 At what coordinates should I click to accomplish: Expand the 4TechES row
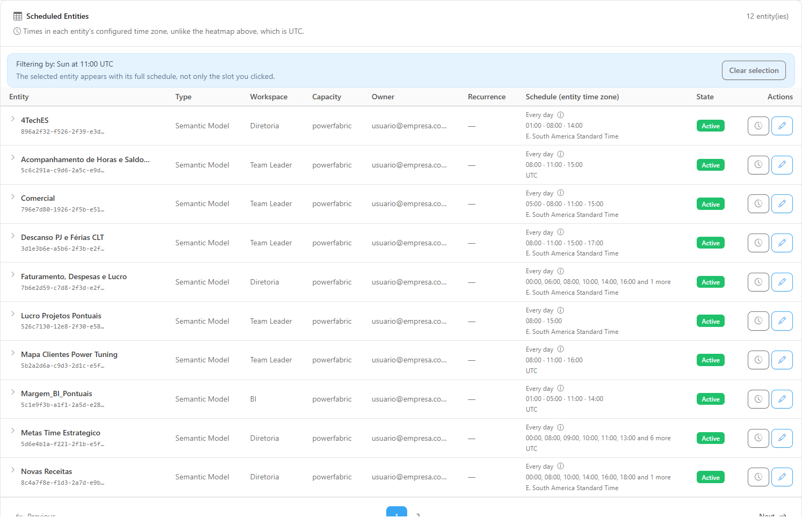(x=13, y=119)
